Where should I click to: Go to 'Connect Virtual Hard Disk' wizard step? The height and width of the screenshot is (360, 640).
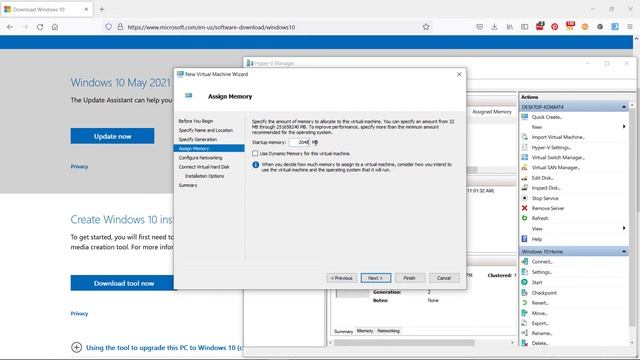[x=204, y=167]
